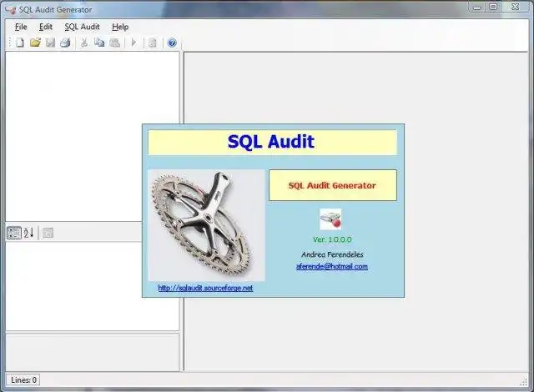
Task: Maximize the SQL Audit Generator window
Action: pos(493,8)
